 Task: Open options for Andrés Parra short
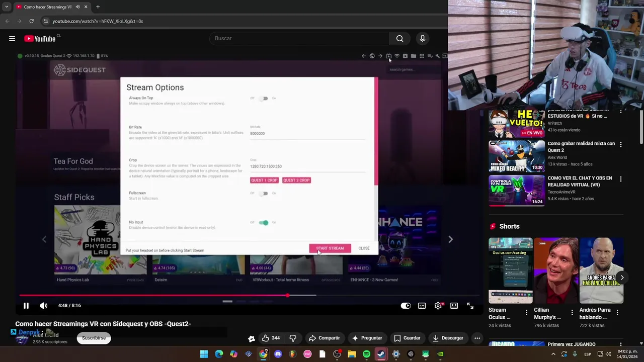(x=617, y=313)
